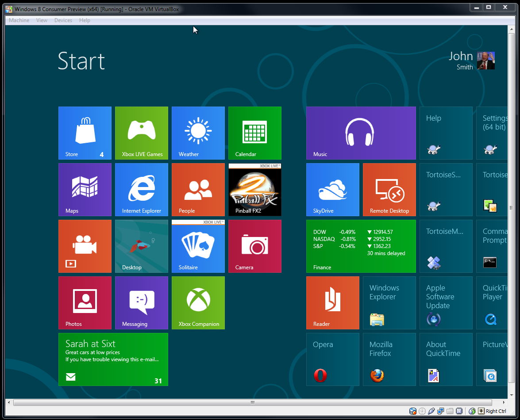520x420 pixels.
Task: Open the People tile
Action: point(198,190)
